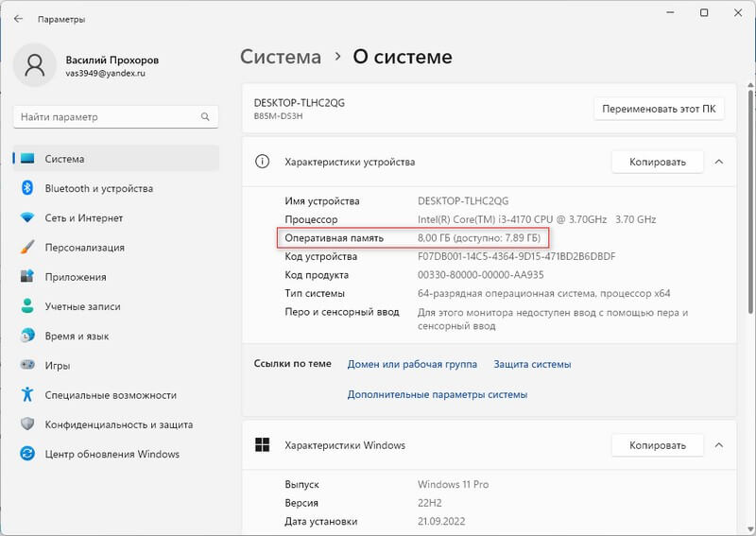Screen dimensions: 756x536
Task: Click the Игры gamepad icon
Action: [x=27, y=365]
